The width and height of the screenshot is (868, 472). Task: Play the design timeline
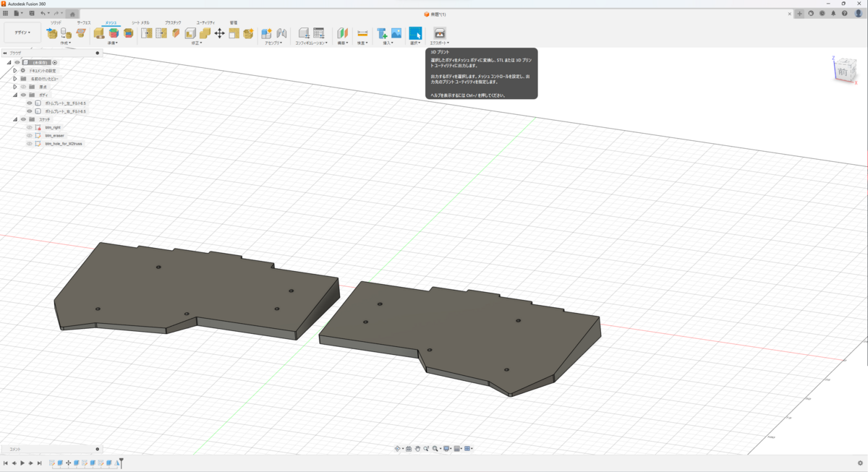[22, 463]
